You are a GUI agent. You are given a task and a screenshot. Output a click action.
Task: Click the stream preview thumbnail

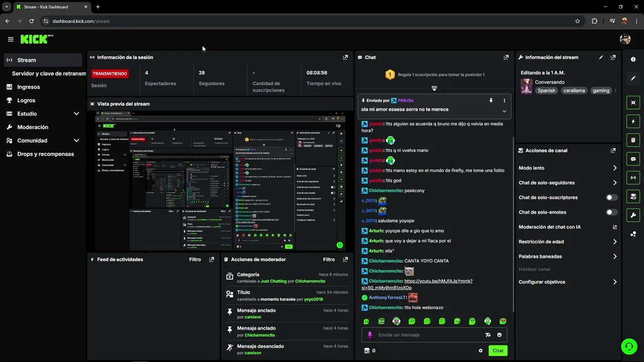pos(220,180)
